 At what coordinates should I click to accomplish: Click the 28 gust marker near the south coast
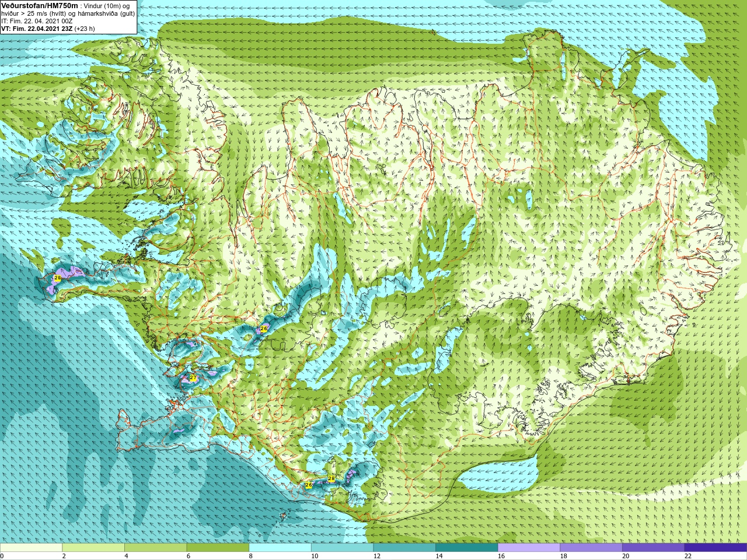(331, 478)
